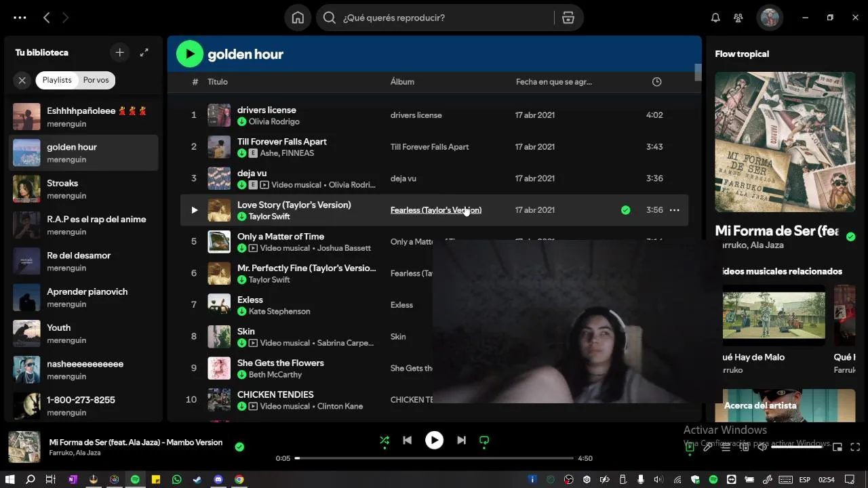Select the Till Forever Falls Apart track title

pyautogui.click(x=282, y=142)
